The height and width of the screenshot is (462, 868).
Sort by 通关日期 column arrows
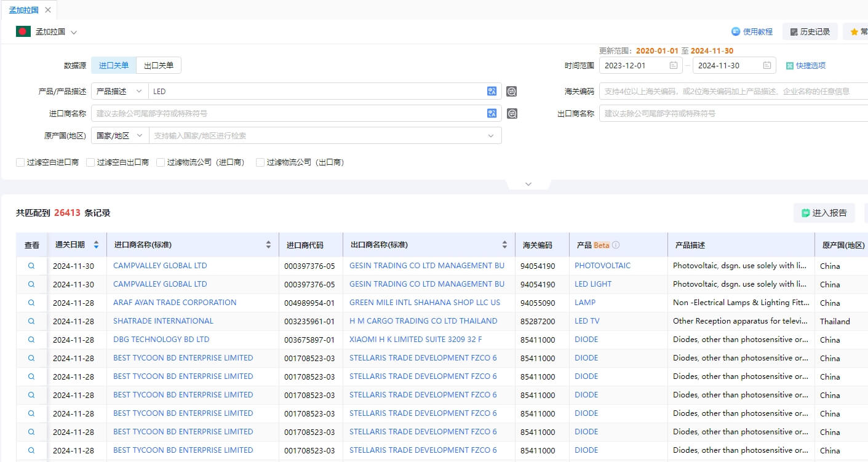coord(96,245)
